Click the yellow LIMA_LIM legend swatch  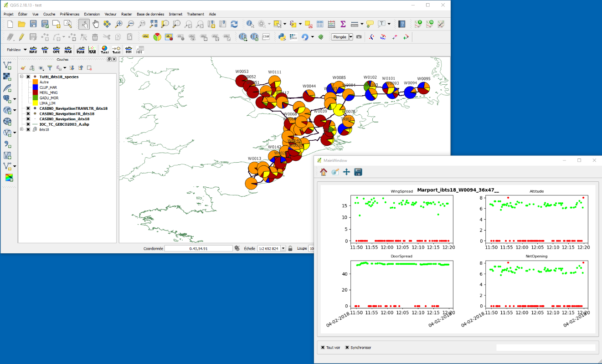click(36, 103)
